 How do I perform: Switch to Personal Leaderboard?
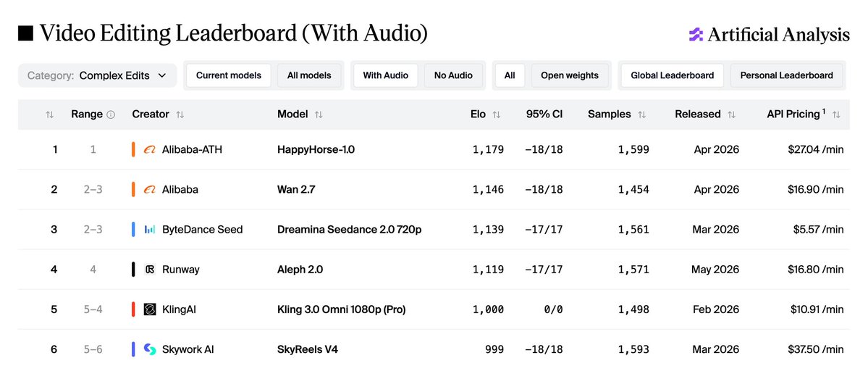pos(787,75)
